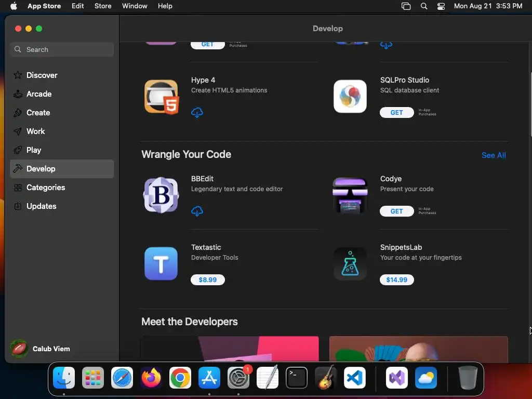Click the SnippetsLab title text
The height and width of the screenshot is (399, 532).
pos(401,247)
